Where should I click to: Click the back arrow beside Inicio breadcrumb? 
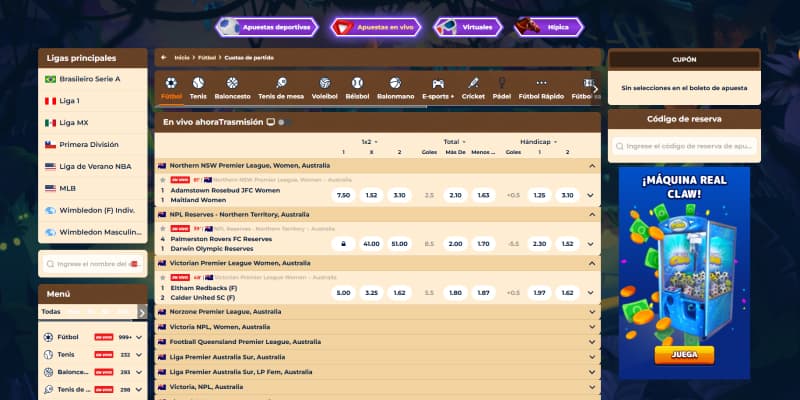[164, 58]
